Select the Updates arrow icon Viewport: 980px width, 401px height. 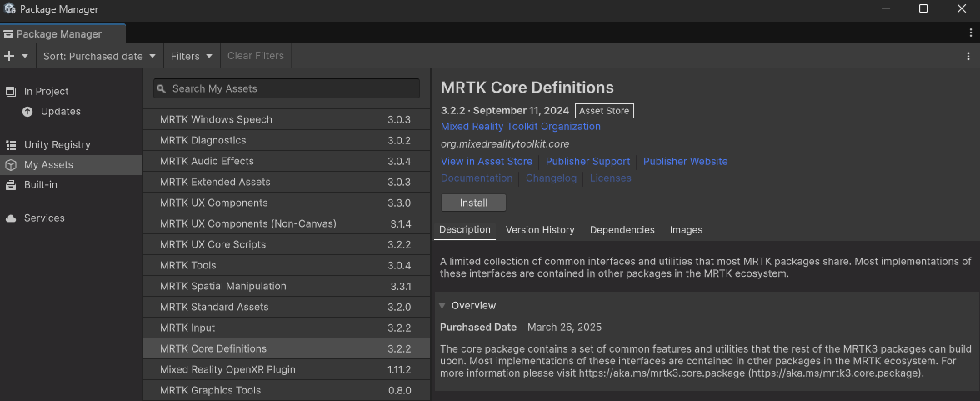pos(27,112)
